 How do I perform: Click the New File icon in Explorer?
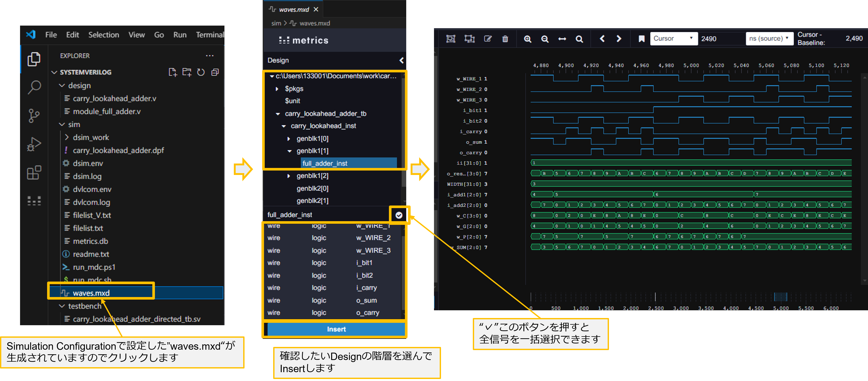pyautogui.click(x=173, y=72)
